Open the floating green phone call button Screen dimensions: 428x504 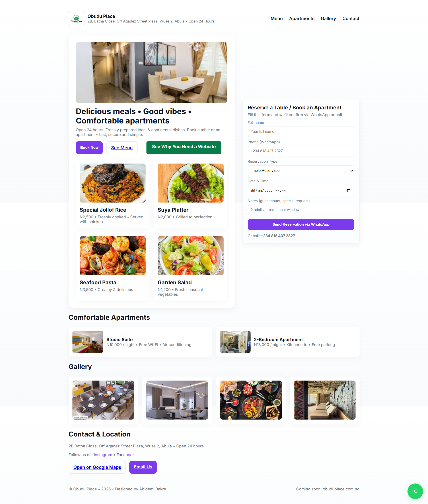point(415,491)
